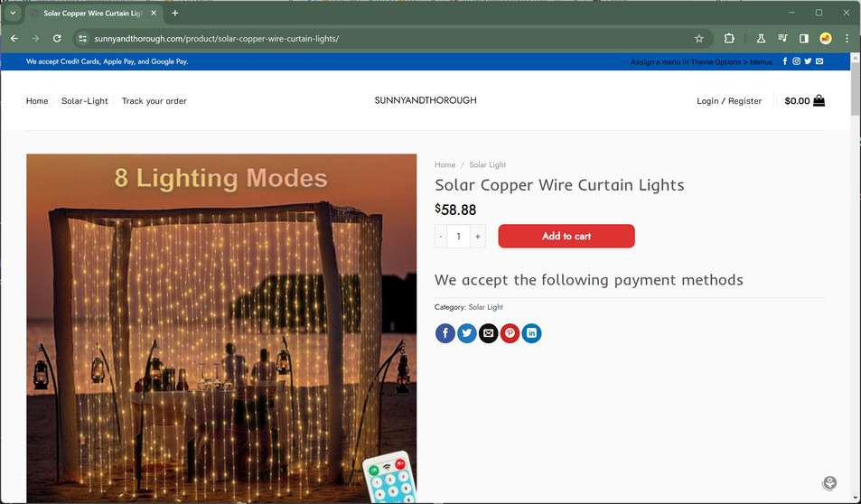Expand the tab search dropdown arrow
Screen dimensions: 861x504
(13, 13)
